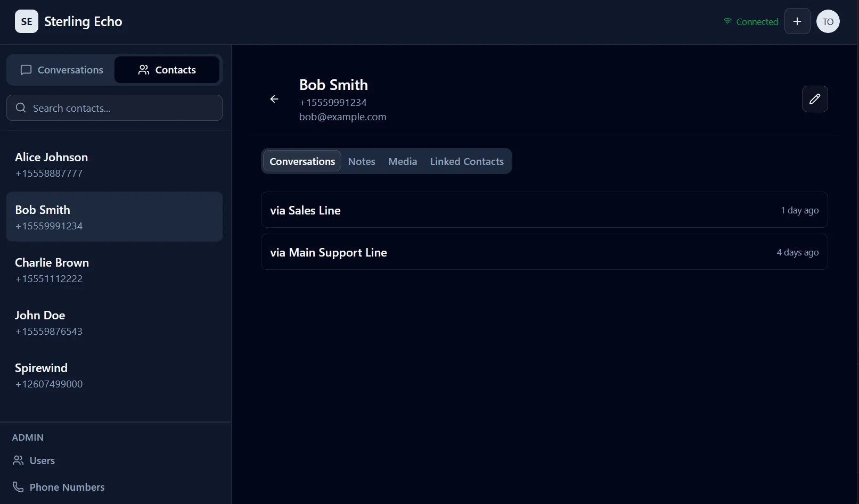Open the edit pencil on Bob Smith's profile
Screen dimensions: 859x504
click(x=815, y=99)
